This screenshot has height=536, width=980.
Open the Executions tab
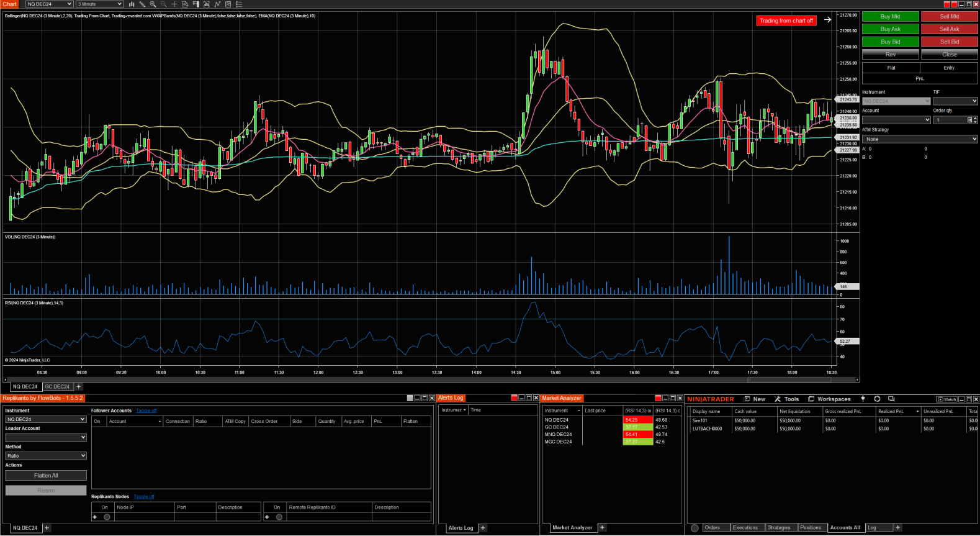click(x=745, y=528)
